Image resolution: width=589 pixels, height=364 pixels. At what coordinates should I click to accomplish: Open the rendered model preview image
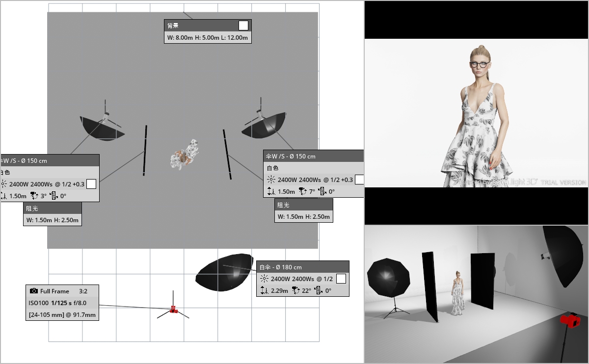tap(476, 113)
